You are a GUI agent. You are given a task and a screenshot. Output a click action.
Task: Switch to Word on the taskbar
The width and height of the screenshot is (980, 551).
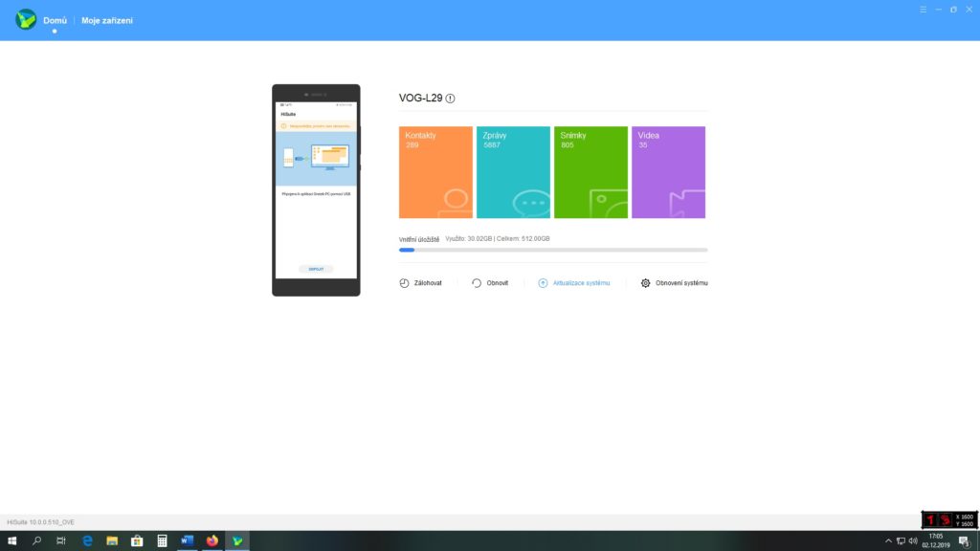coord(187,541)
